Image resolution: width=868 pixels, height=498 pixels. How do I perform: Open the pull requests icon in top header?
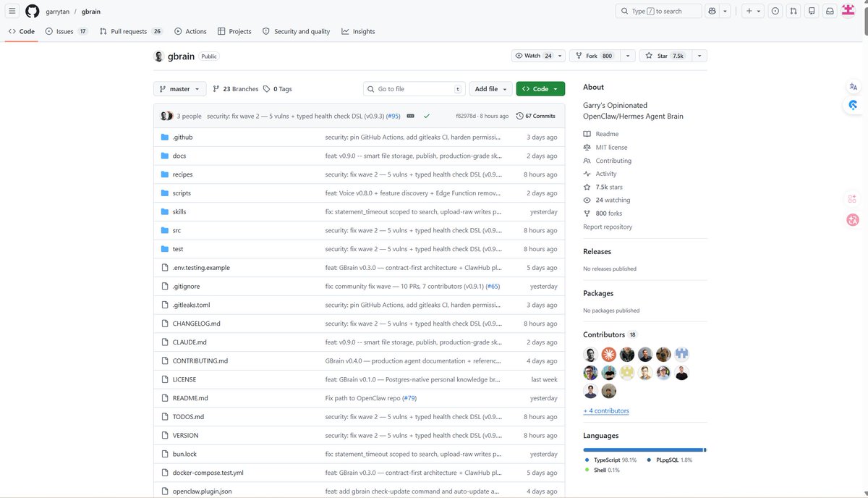pos(793,11)
